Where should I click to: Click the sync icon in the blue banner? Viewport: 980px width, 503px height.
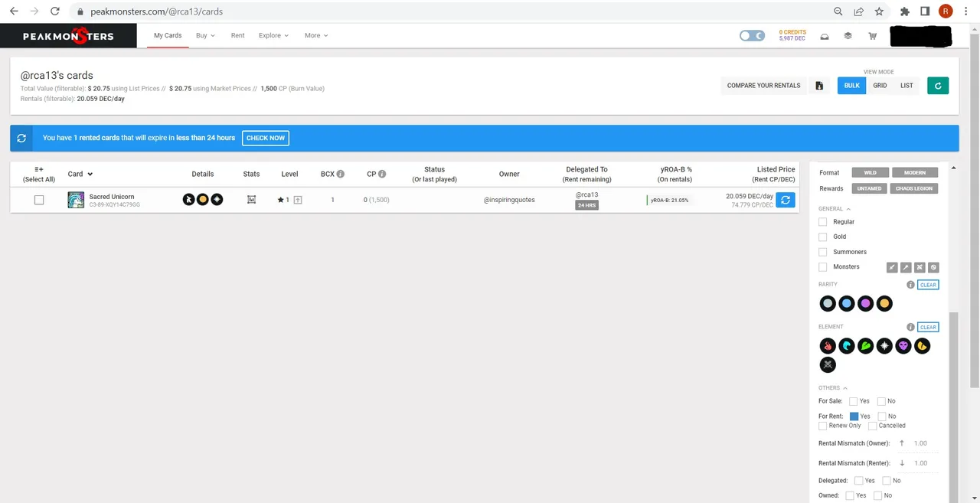pos(21,138)
